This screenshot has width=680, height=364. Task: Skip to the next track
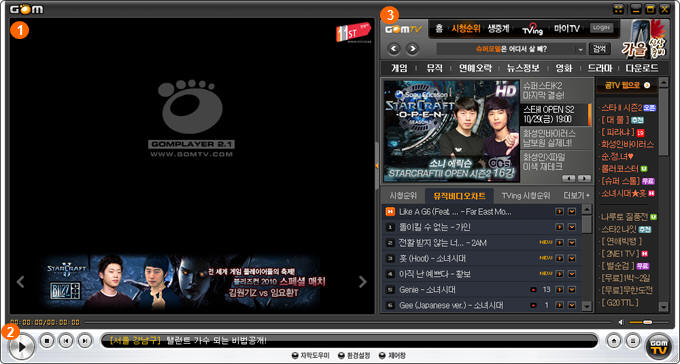tap(85, 341)
